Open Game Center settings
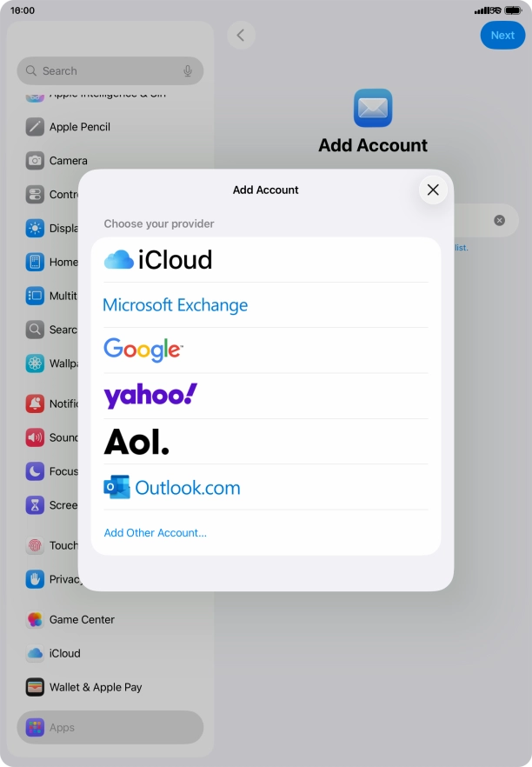Screen dimensions: 532x767 [82, 620]
